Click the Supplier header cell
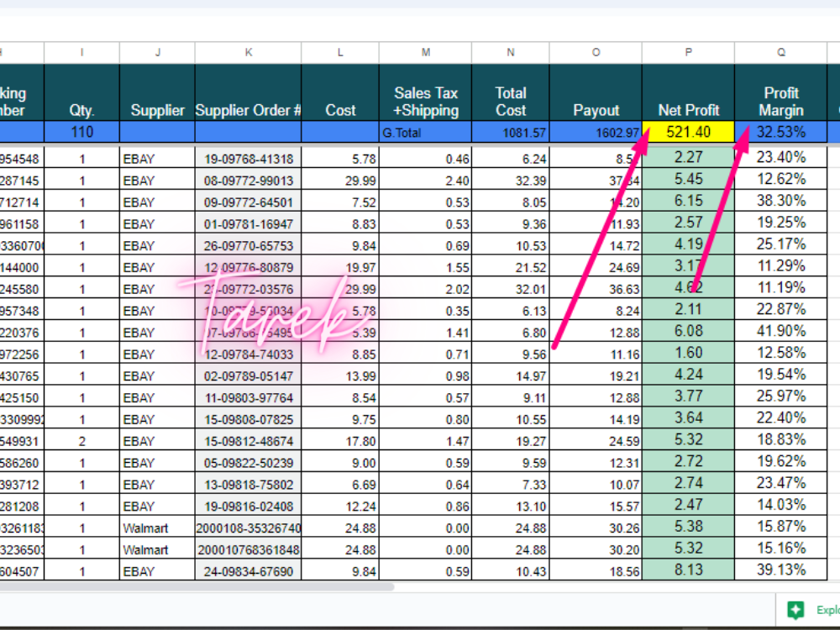The height and width of the screenshot is (630, 840). (158, 92)
